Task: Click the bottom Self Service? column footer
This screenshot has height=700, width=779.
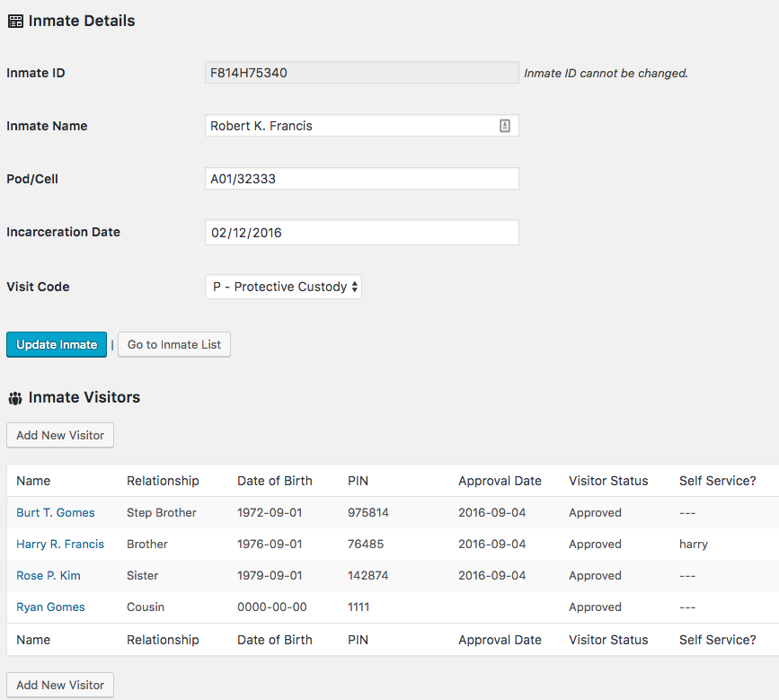Action: 718,640
